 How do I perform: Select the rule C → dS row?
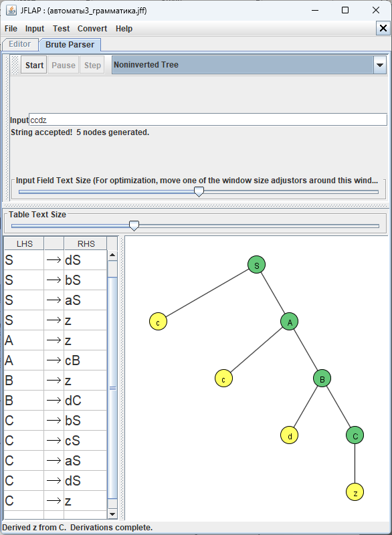[56, 481]
